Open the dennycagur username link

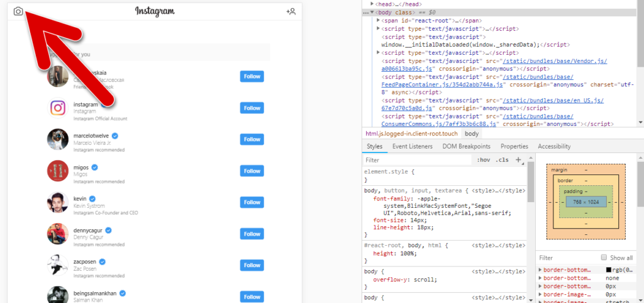pos(89,230)
